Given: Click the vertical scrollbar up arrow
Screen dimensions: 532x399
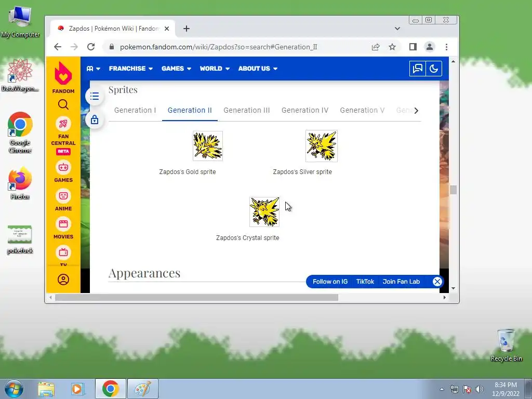Looking at the screenshot, I should (453, 61).
